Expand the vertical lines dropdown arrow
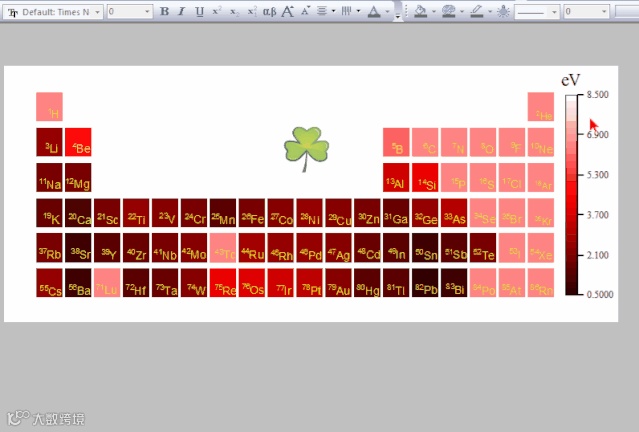This screenshot has height=432, width=639. click(x=358, y=11)
